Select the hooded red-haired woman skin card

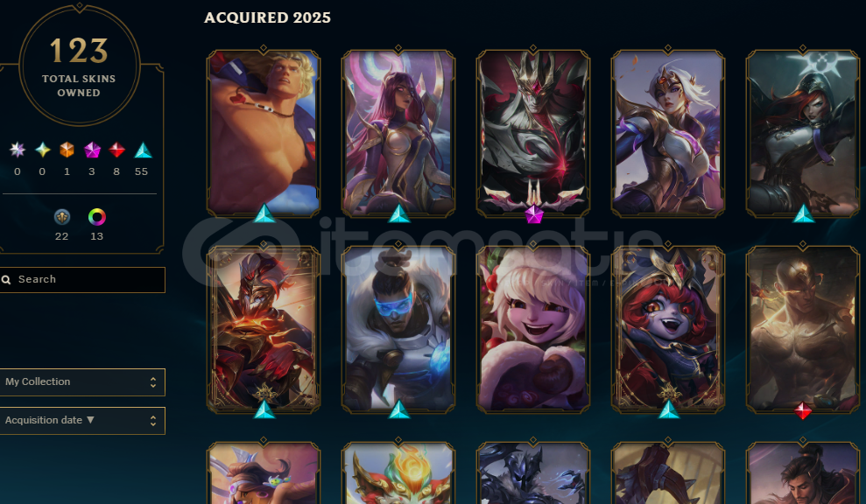tap(802, 132)
